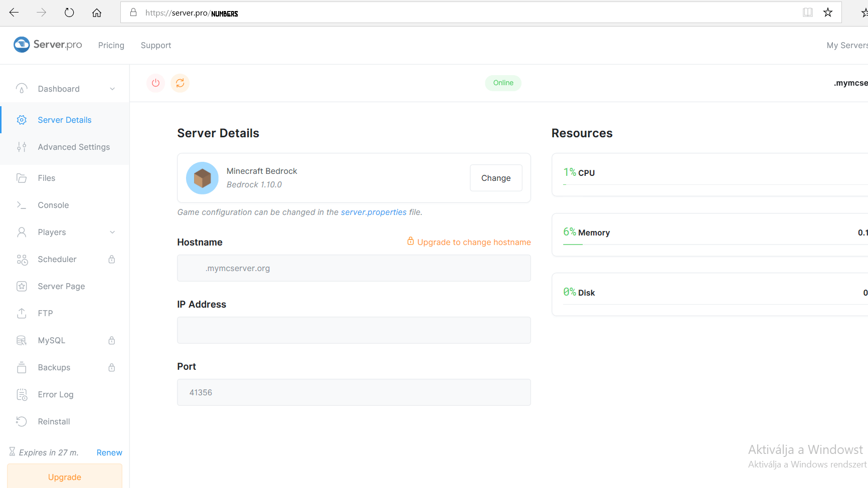
Task: Collapse the Server Details sidebar entry
Action: (64, 120)
